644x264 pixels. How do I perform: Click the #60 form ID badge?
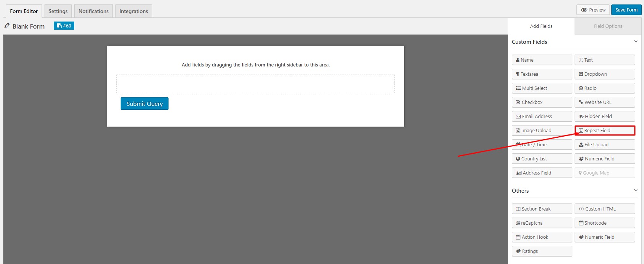coord(64,26)
